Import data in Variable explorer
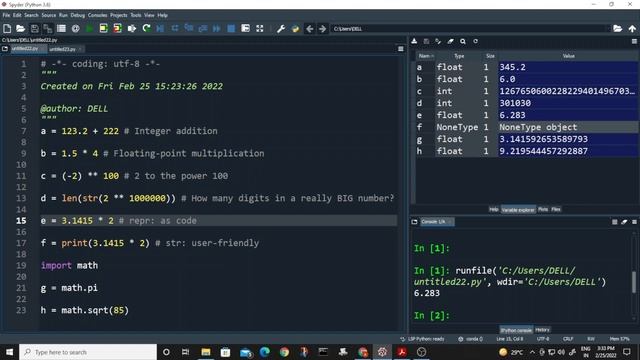 414,41
